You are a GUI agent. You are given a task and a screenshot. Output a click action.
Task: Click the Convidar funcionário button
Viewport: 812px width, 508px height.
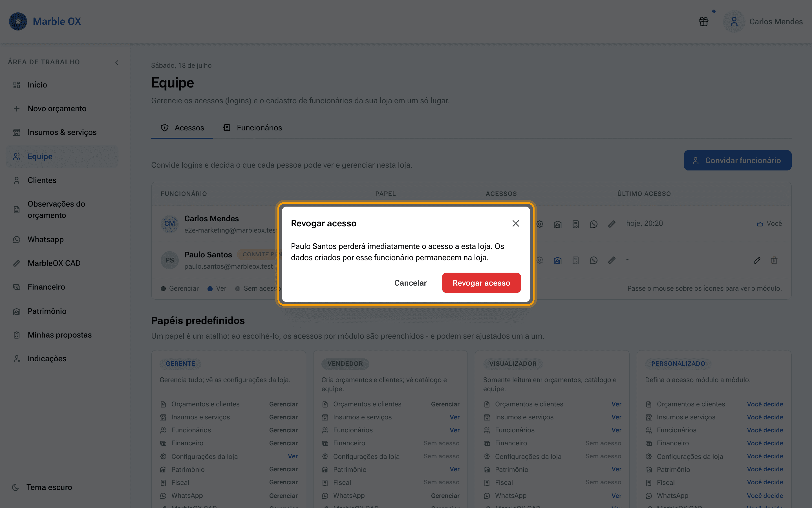tap(738, 160)
